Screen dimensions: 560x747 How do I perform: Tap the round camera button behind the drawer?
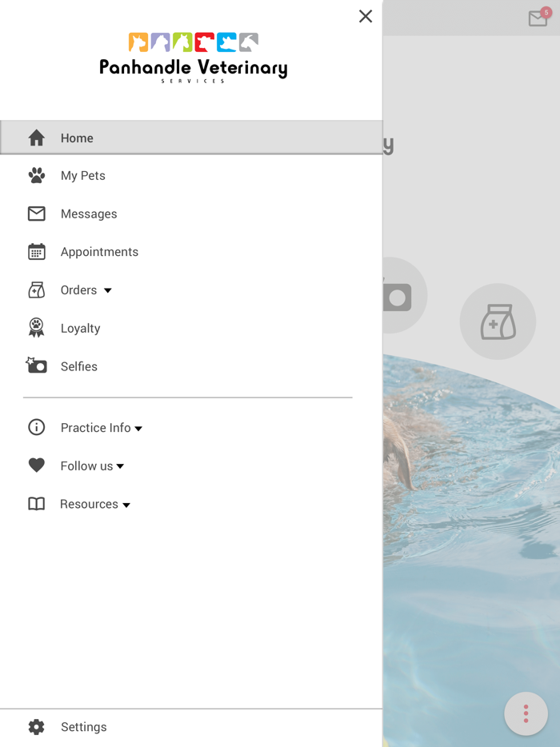click(404, 295)
